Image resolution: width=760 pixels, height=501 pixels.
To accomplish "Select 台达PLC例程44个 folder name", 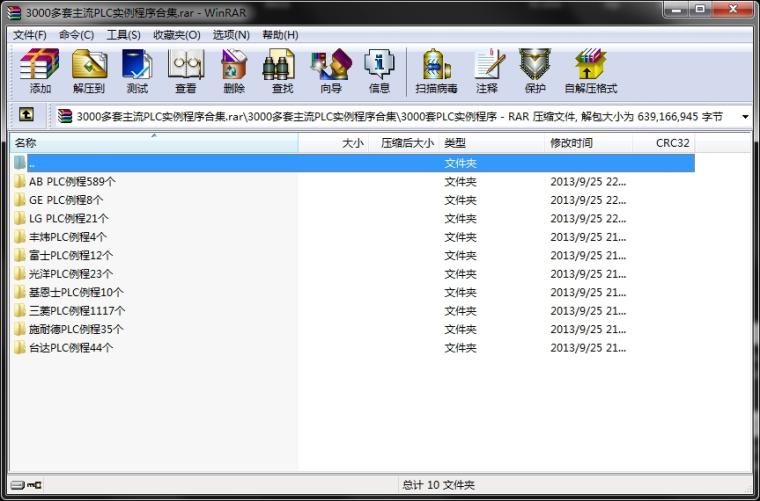I will click(x=71, y=347).
